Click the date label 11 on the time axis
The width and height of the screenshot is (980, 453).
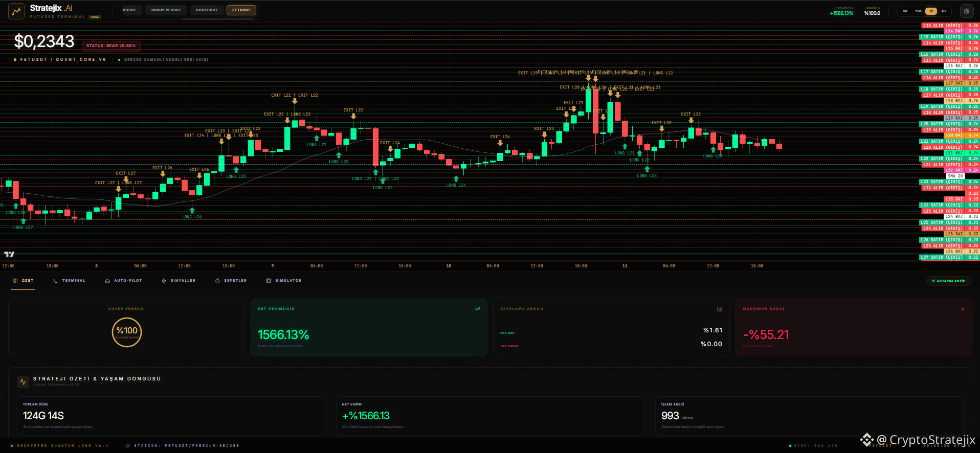click(625, 266)
